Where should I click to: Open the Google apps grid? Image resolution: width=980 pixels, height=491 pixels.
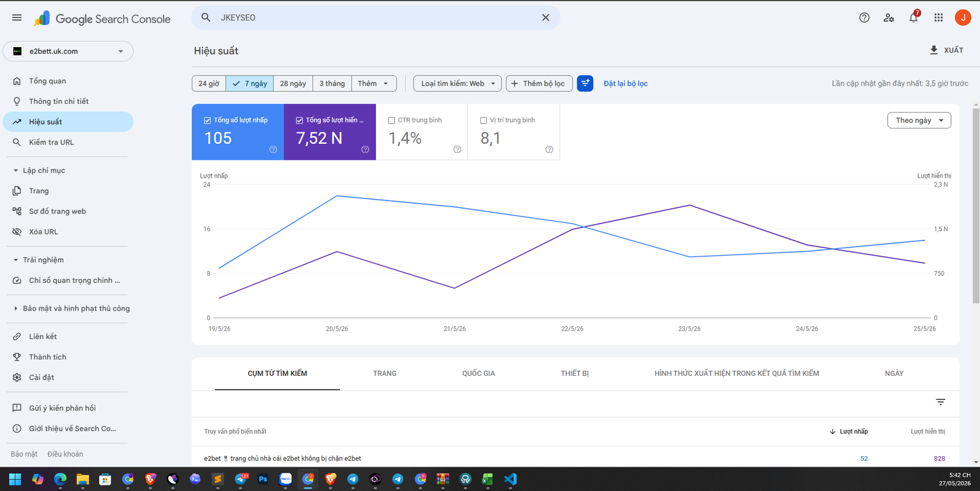point(938,18)
